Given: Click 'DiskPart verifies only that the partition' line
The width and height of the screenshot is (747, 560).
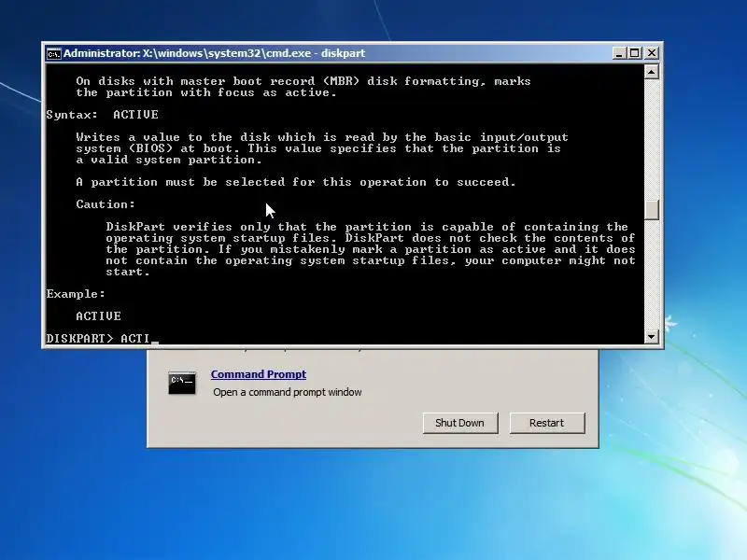Looking at the screenshot, I should coord(367,227).
